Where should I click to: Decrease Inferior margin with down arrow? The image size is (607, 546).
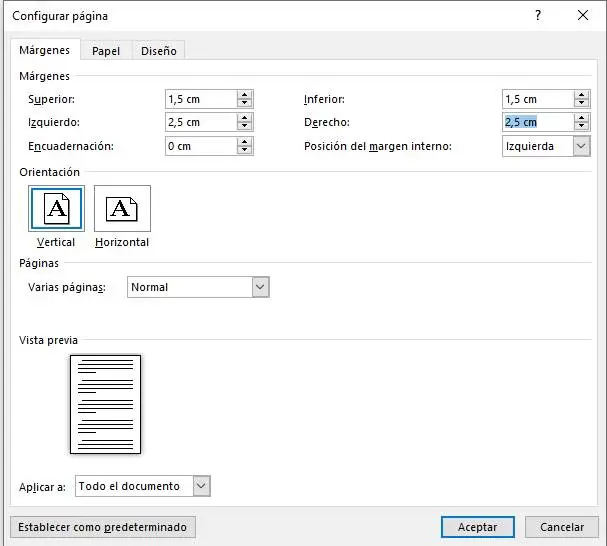[581, 103]
